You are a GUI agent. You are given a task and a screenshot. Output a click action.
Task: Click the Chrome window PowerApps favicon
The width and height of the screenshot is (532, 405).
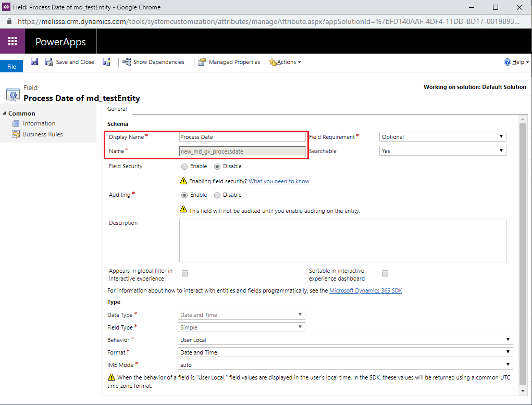coord(6,7)
